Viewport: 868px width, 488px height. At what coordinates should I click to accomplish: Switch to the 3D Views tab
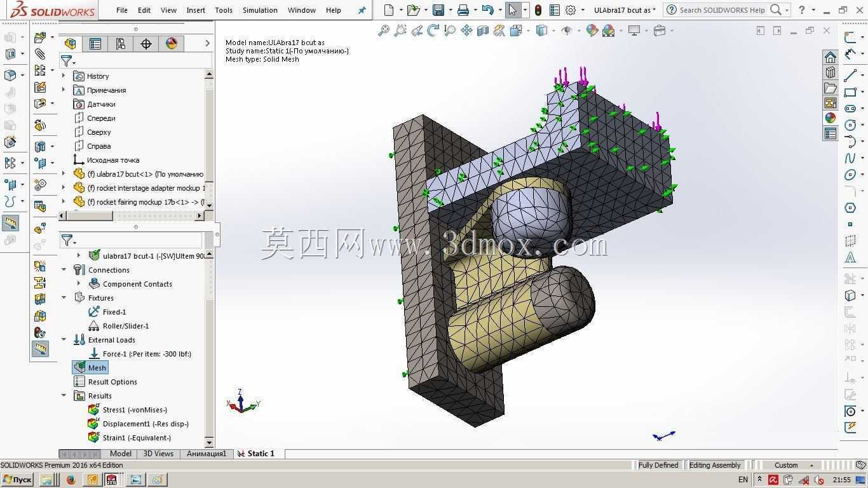tap(158, 454)
